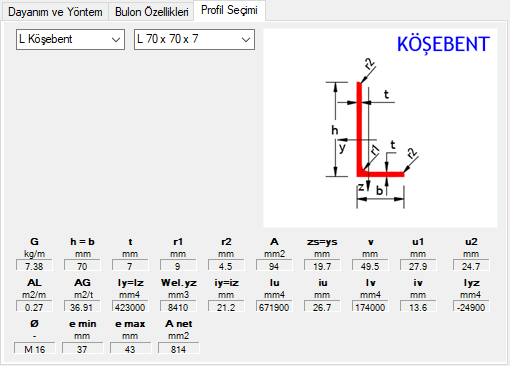Select the bolt diameter field showing M 16
This screenshot has height=366, width=510.
35,349
